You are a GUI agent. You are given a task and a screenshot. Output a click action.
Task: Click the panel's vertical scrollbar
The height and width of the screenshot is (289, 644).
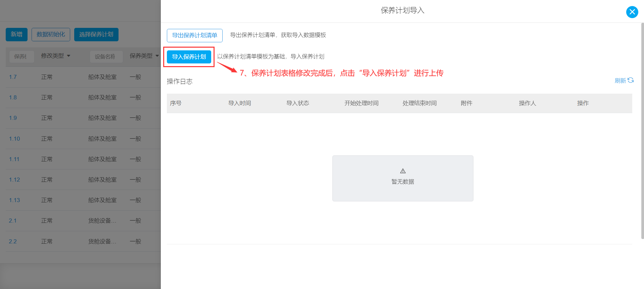tap(642, 131)
